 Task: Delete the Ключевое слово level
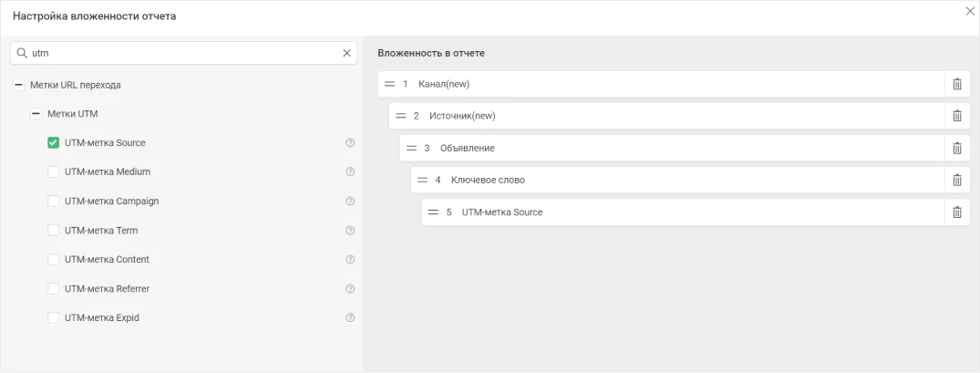click(x=956, y=180)
